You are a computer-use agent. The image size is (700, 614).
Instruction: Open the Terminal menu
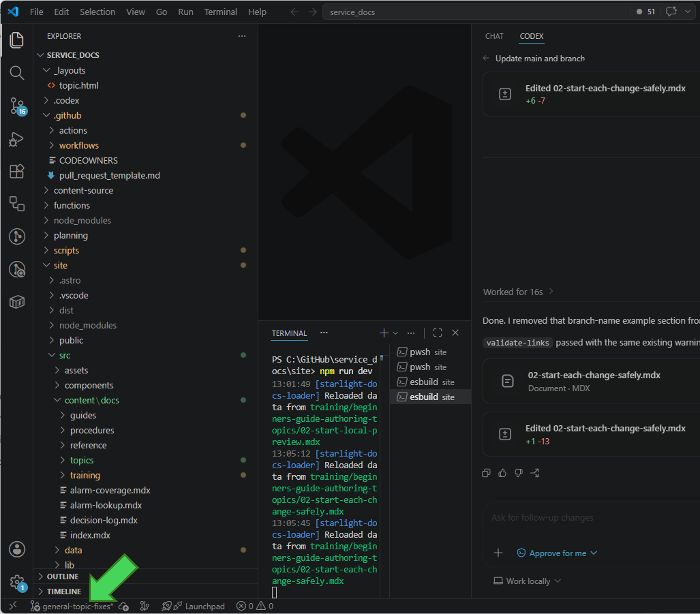[x=221, y=12]
